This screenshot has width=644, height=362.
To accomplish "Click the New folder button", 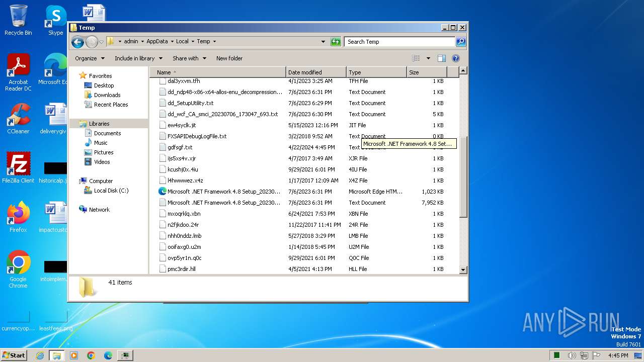I will click(229, 58).
